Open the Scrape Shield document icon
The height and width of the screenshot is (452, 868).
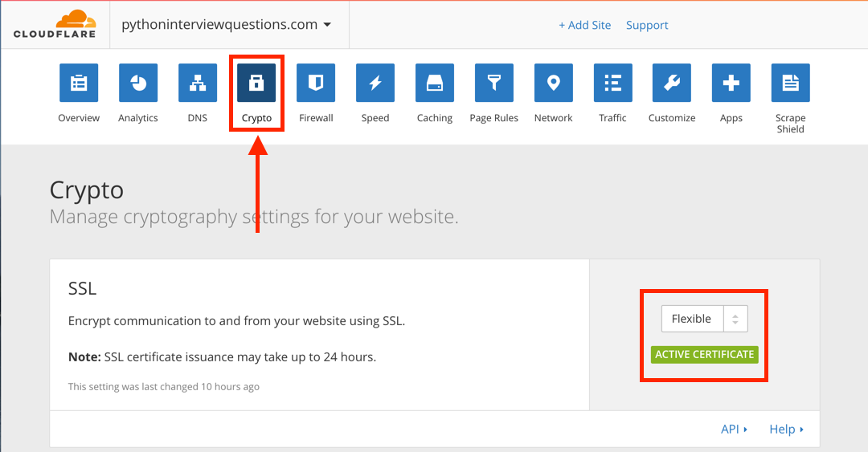click(x=791, y=83)
